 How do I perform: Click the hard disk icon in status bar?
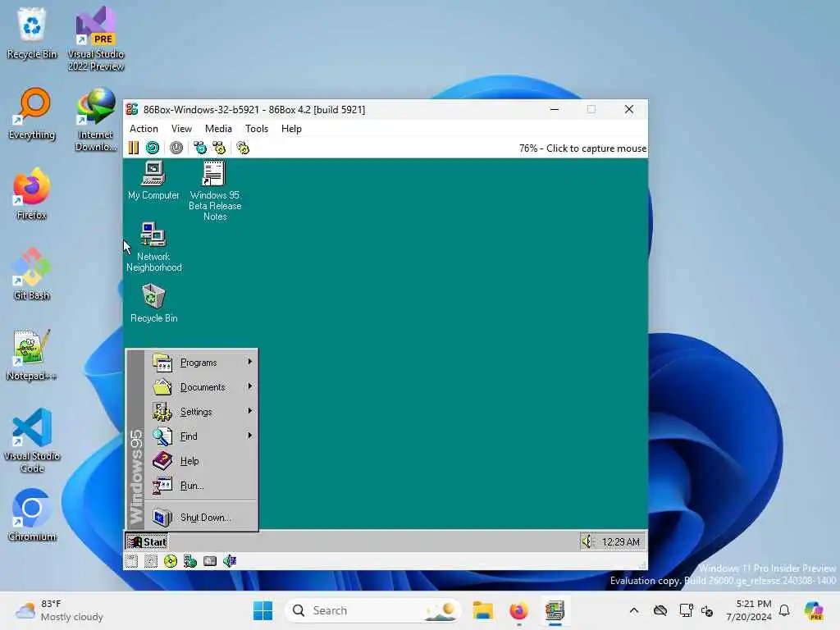tap(210, 561)
